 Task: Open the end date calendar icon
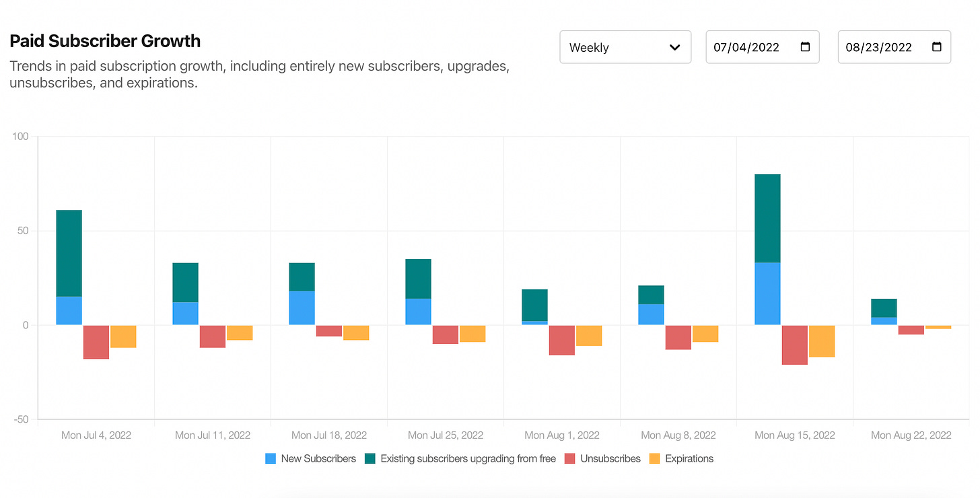click(x=936, y=46)
